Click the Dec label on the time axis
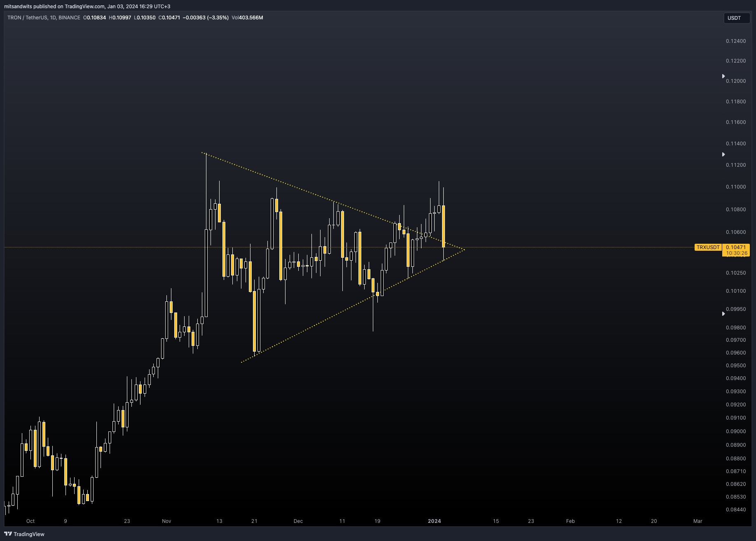The image size is (756, 541). pos(298,521)
